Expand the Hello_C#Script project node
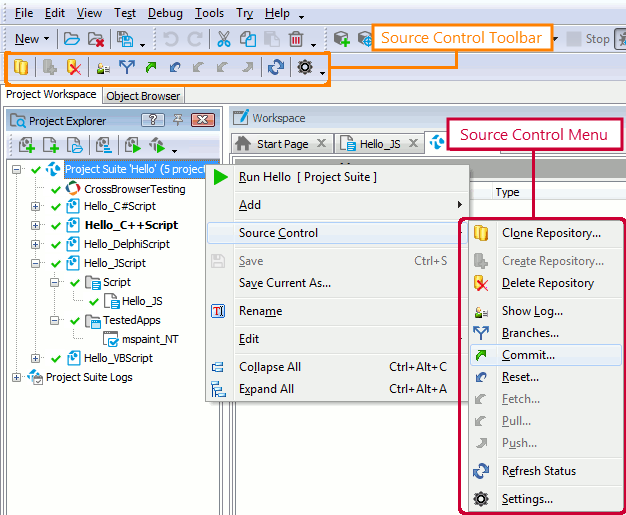 point(36,206)
